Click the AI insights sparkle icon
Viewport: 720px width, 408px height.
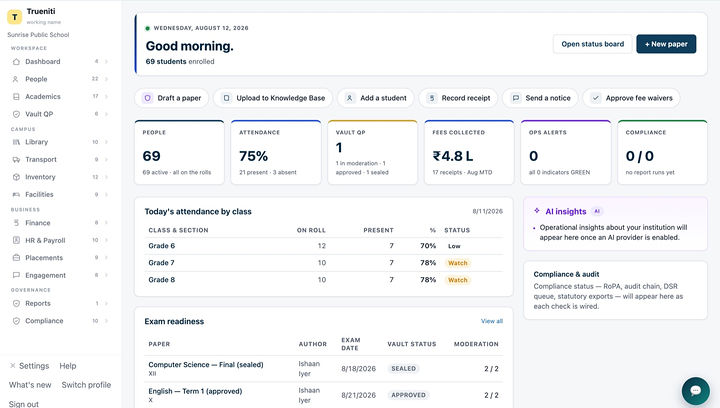tap(537, 211)
